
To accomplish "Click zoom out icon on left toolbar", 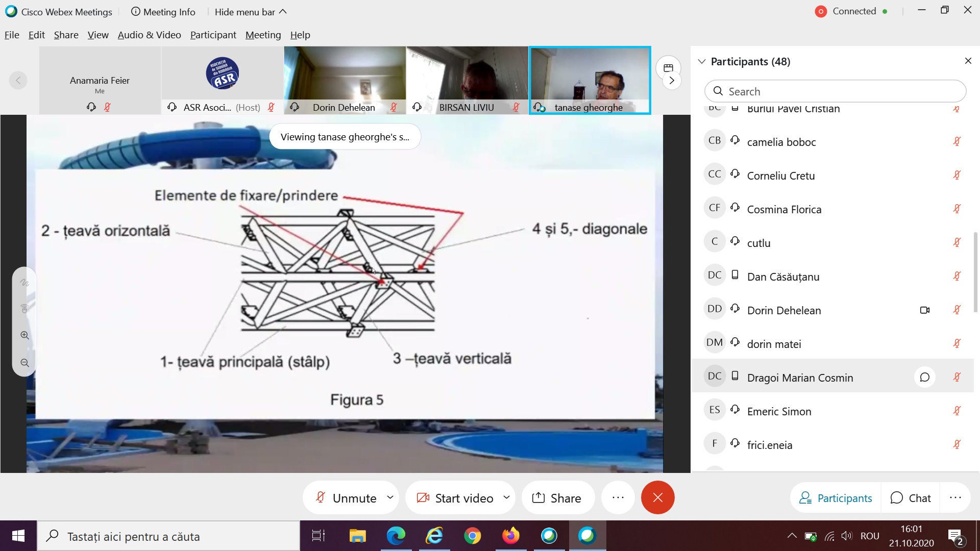I will click(24, 363).
